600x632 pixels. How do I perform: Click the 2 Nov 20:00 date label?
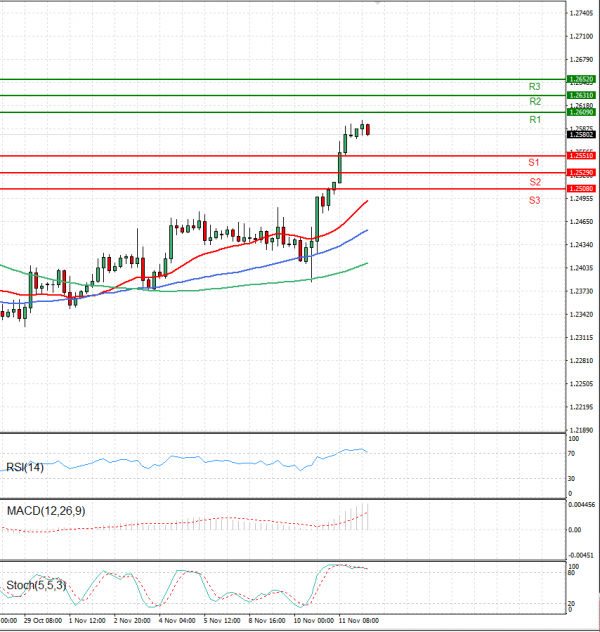point(132,621)
